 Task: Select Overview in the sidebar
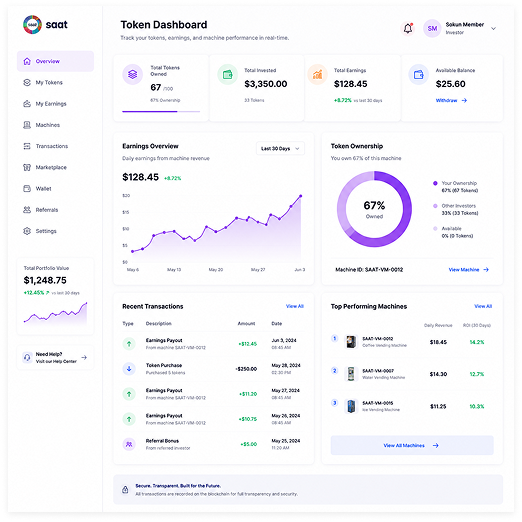pyautogui.click(x=55, y=61)
